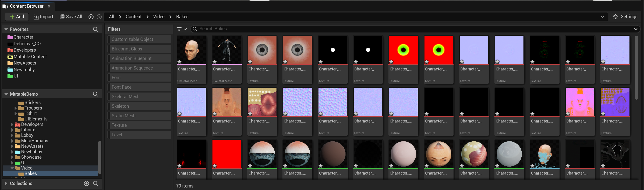Toggle Font Face filter
644x190 pixels.
click(x=140, y=87)
